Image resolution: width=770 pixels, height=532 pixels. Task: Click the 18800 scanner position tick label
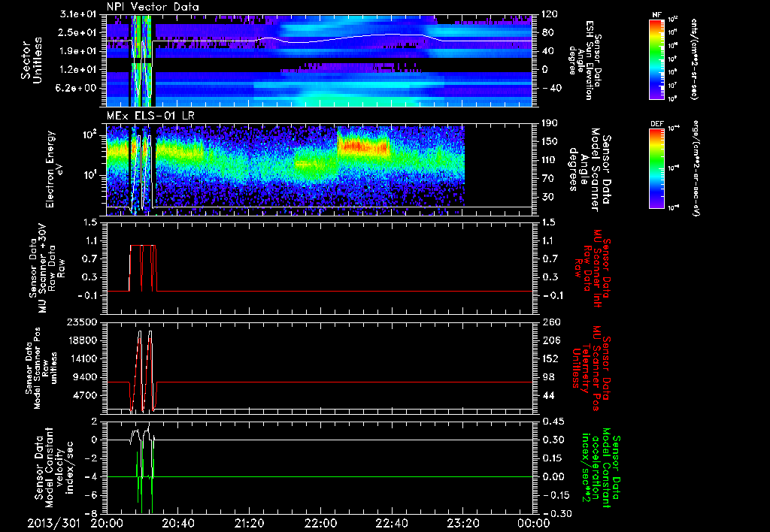(81, 340)
